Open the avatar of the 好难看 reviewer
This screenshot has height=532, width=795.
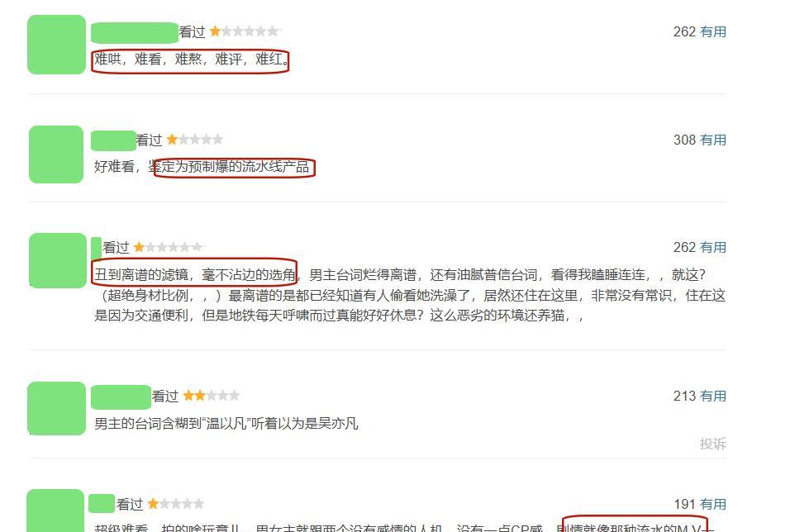(x=56, y=154)
